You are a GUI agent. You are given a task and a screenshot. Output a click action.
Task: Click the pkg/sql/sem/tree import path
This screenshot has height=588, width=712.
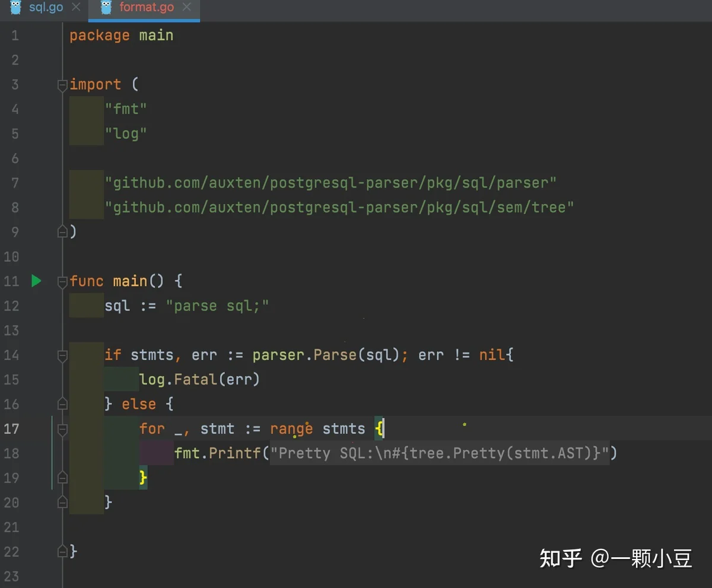pyautogui.click(x=339, y=207)
